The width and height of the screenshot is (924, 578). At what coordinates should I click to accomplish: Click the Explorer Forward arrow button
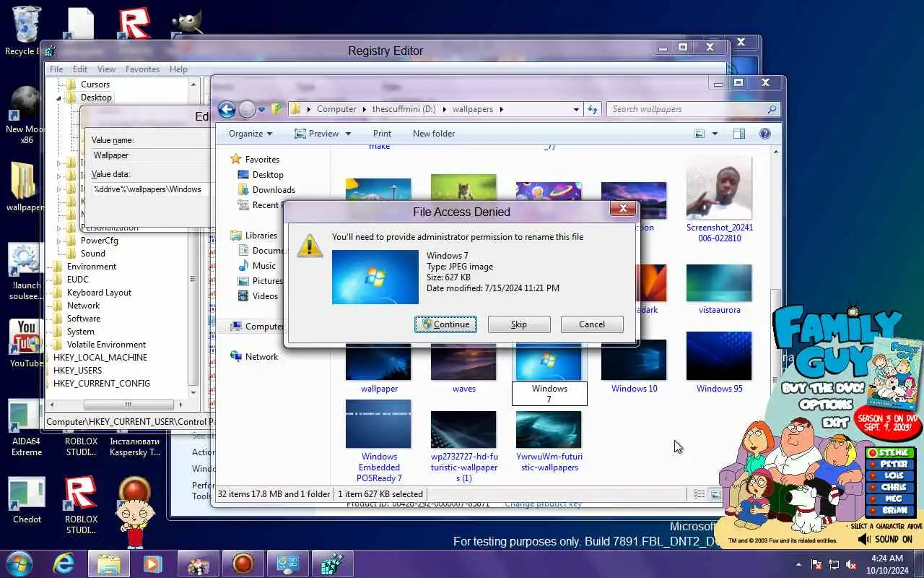pyautogui.click(x=247, y=109)
